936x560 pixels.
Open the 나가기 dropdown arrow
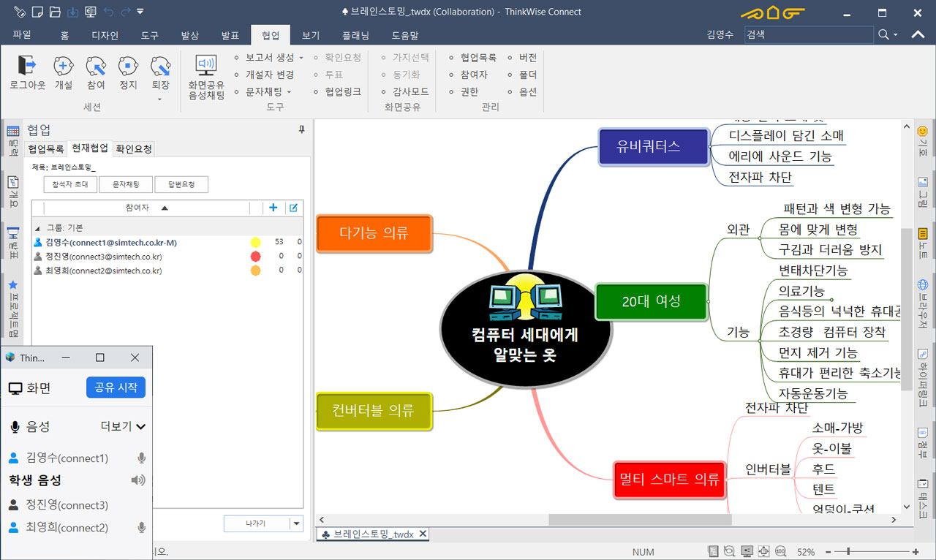296,523
